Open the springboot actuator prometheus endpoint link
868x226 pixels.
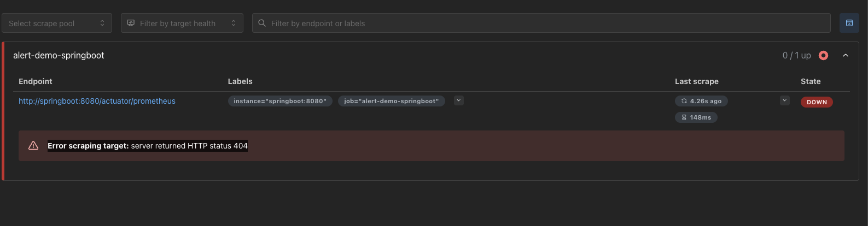point(97,101)
